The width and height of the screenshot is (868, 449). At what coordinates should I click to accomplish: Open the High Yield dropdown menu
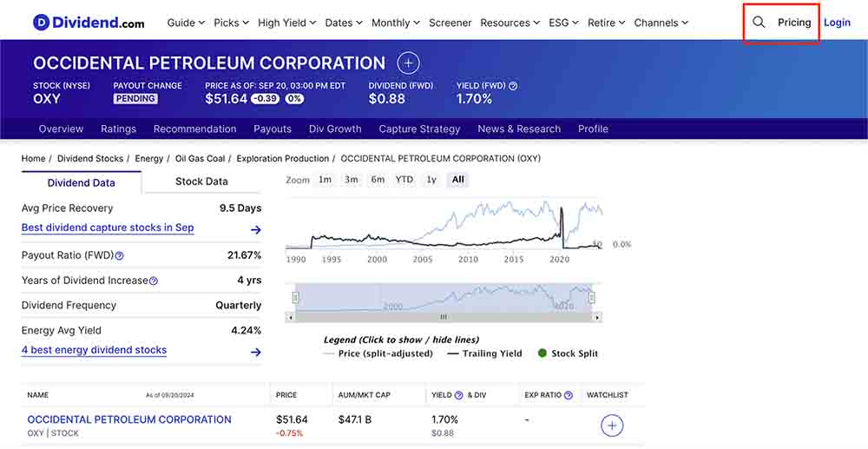[x=286, y=23]
